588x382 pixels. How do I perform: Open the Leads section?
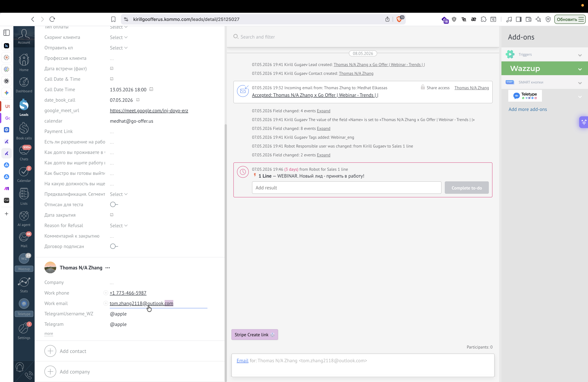tap(24, 108)
